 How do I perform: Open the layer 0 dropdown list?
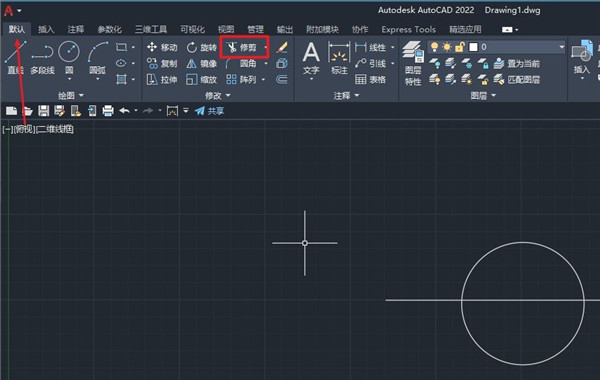point(561,47)
